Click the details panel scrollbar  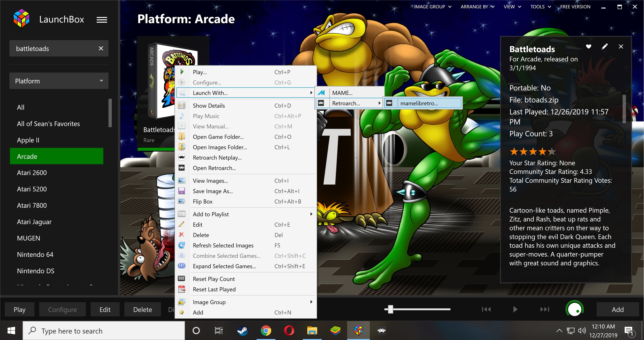pos(624,109)
